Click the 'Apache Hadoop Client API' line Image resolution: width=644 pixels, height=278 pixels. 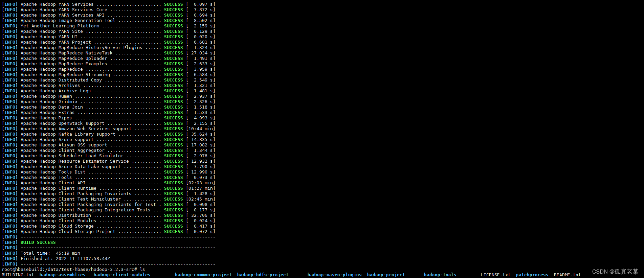[x=109, y=183]
